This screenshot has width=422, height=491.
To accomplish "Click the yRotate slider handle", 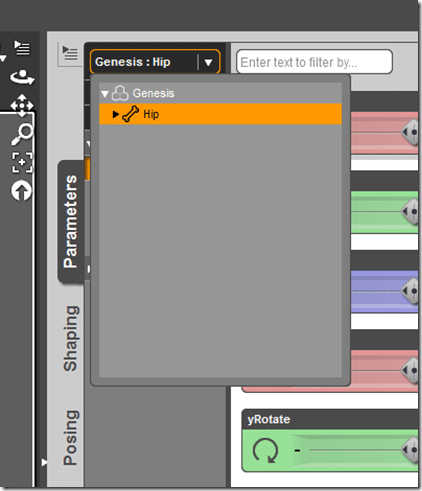I will [x=410, y=450].
